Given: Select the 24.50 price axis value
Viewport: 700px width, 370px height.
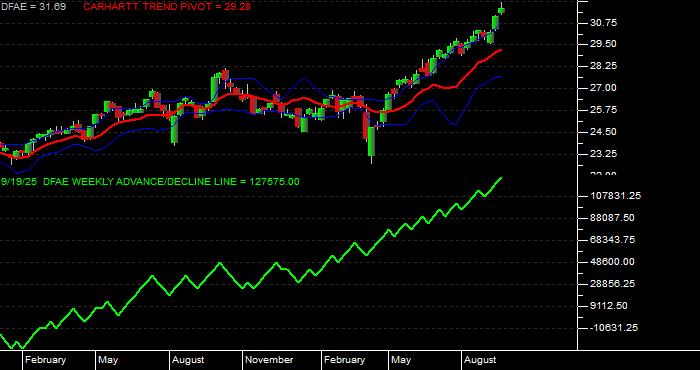Looking at the screenshot, I should coord(604,132).
